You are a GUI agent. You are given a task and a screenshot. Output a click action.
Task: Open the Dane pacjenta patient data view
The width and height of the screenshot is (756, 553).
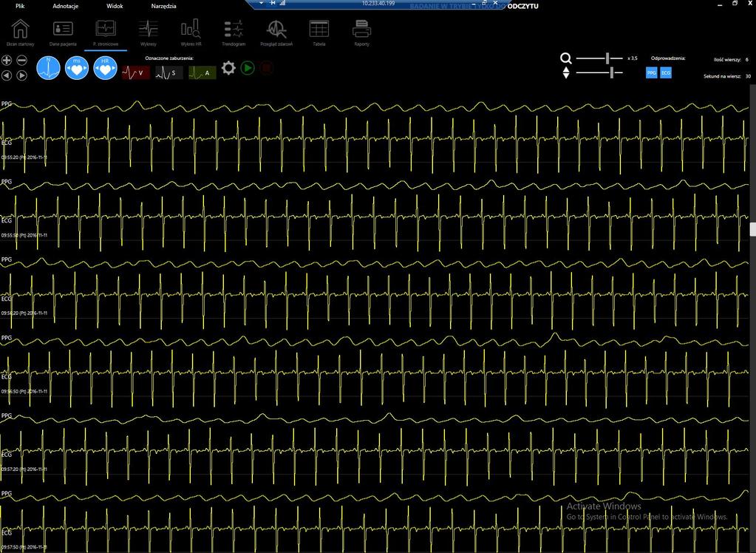[63, 33]
